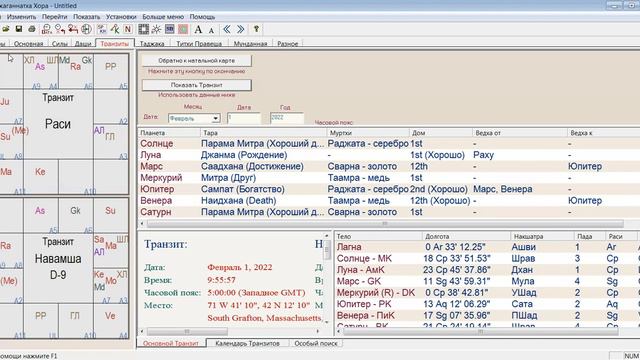The width and height of the screenshot is (640, 360).
Task: Open the Календарь Транзитов tab
Action: pyautogui.click(x=247, y=343)
